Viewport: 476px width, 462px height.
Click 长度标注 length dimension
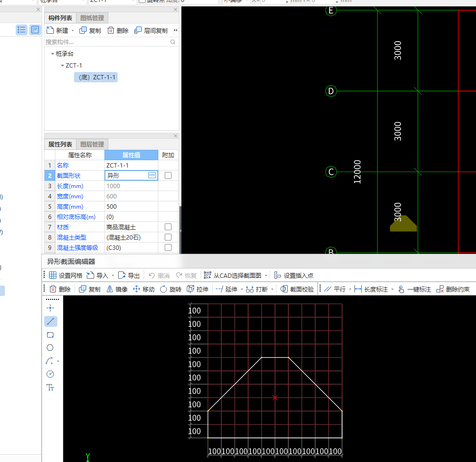371,290
